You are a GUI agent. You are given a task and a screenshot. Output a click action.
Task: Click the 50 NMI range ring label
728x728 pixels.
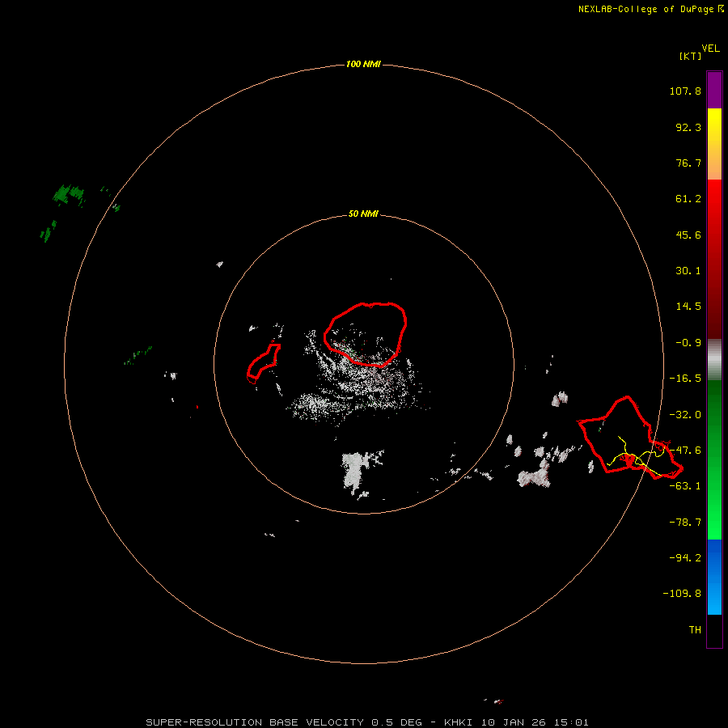tap(363, 214)
